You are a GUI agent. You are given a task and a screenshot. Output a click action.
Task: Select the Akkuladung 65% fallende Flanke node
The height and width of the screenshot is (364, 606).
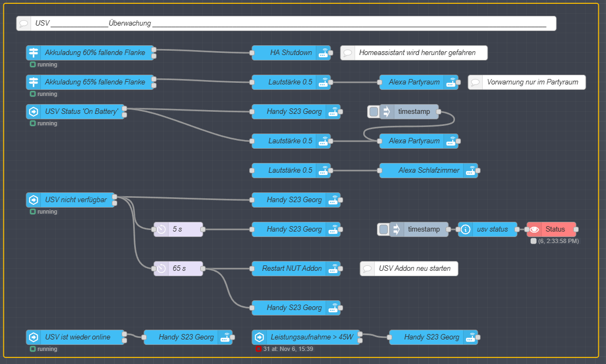(95, 82)
